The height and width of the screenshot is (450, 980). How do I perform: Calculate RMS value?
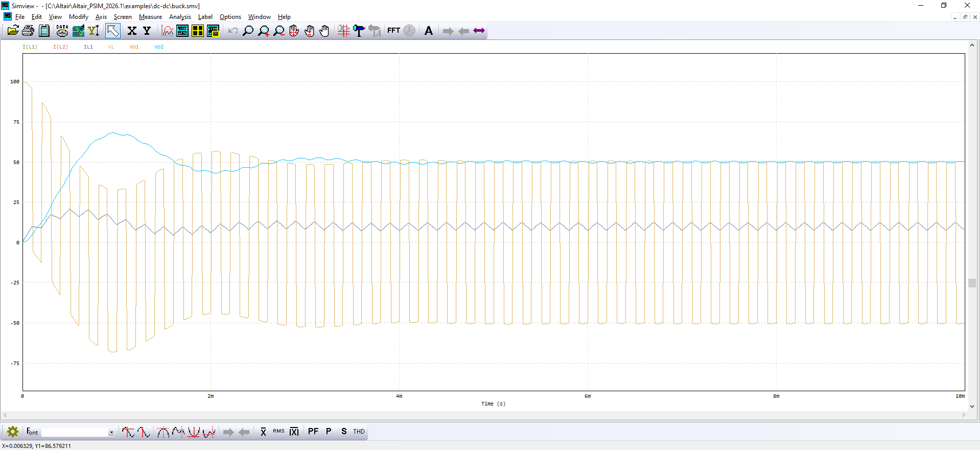(x=278, y=432)
